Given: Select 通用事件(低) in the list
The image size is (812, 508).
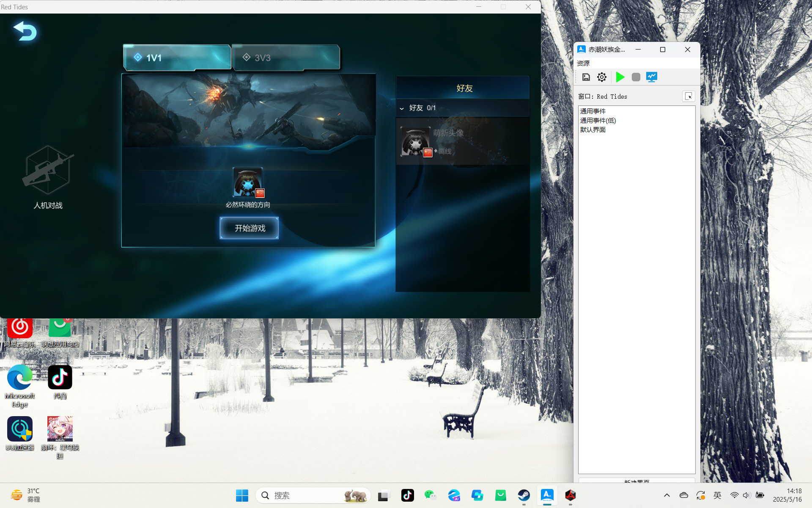Looking at the screenshot, I should tap(598, 121).
